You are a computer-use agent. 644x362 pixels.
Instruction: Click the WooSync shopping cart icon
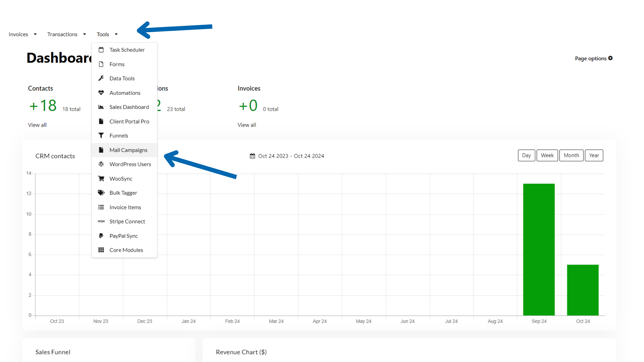pyautogui.click(x=101, y=178)
